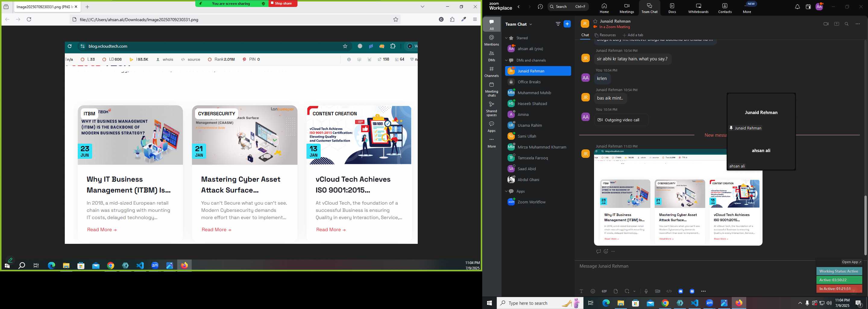Start a video meeting with Junaid Rehman
The height and width of the screenshot is (309, 868).
click(826, 24)
